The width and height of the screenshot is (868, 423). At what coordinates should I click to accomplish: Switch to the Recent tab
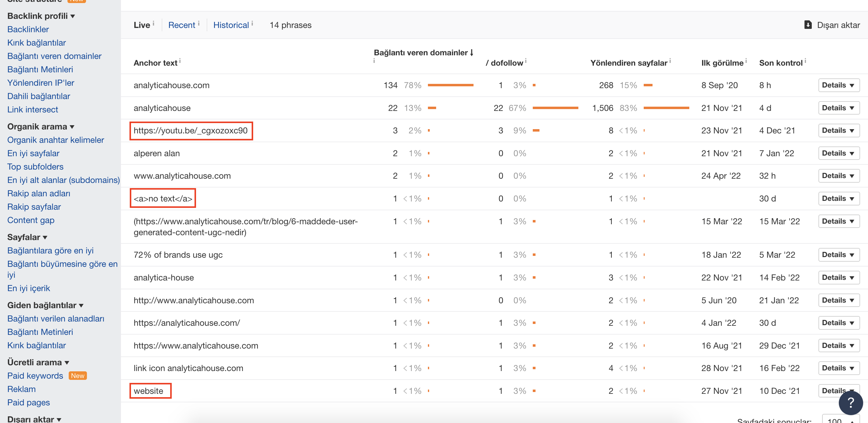tap(181, 25)
